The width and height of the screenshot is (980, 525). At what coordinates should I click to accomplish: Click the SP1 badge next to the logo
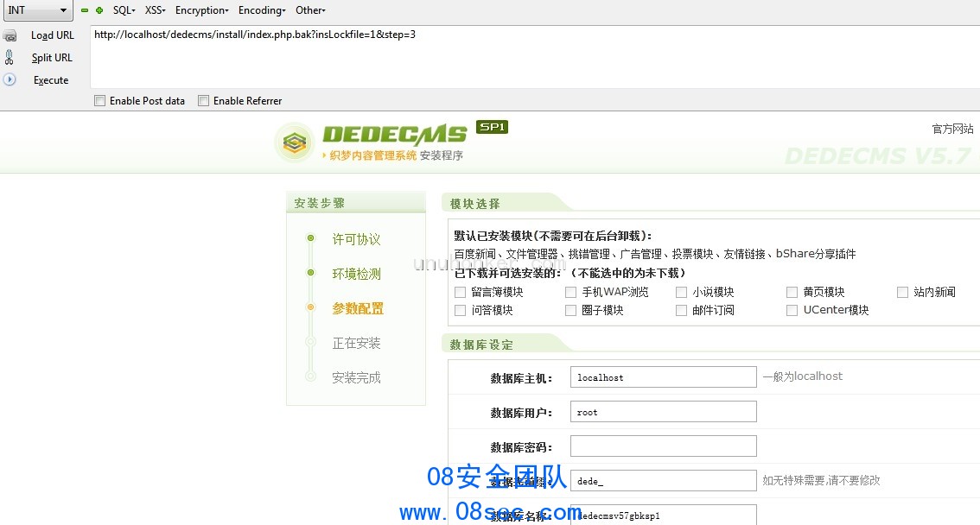492,127
